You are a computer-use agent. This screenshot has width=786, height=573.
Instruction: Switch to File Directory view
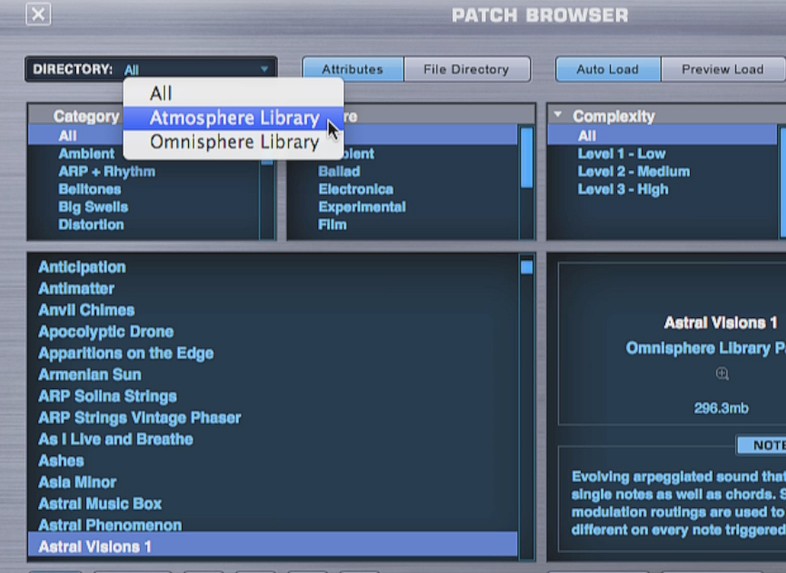pyautogui.click(x=467, y=69)
